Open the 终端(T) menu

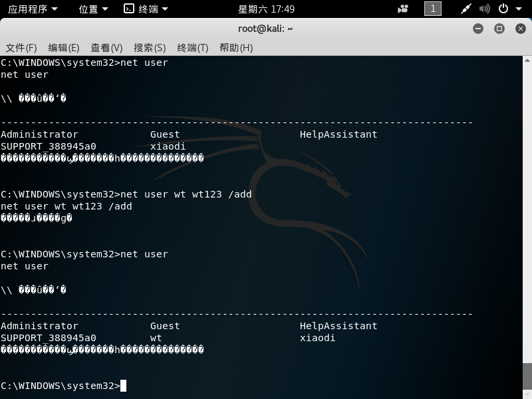coord(193,48)
